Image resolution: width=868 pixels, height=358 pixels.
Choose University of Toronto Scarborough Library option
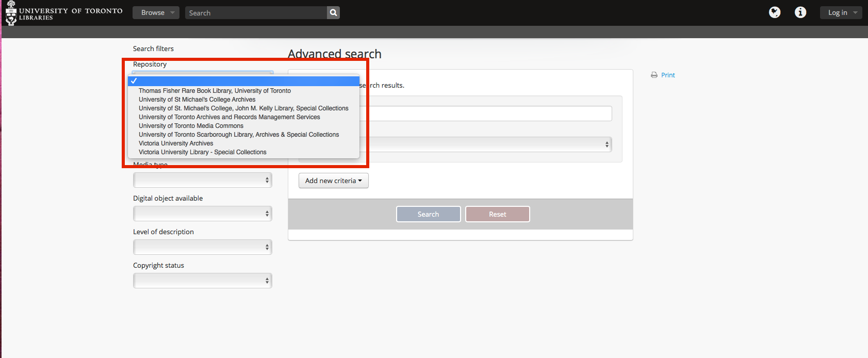243,135
